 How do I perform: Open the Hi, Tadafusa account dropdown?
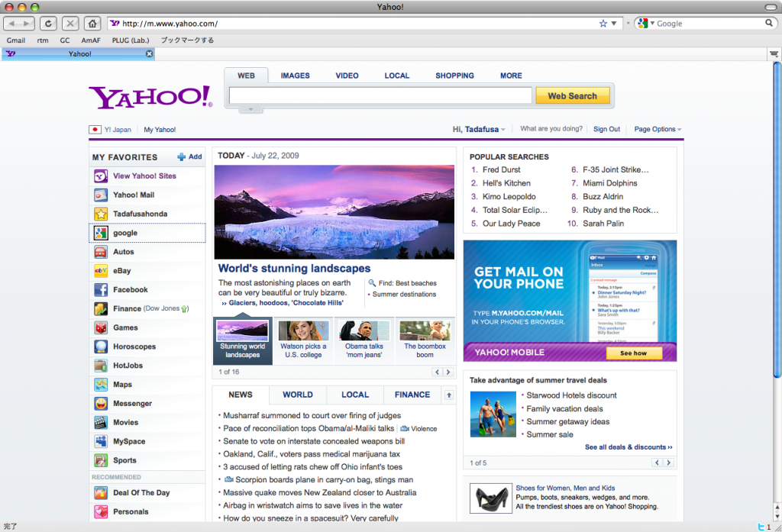[479, 129]
